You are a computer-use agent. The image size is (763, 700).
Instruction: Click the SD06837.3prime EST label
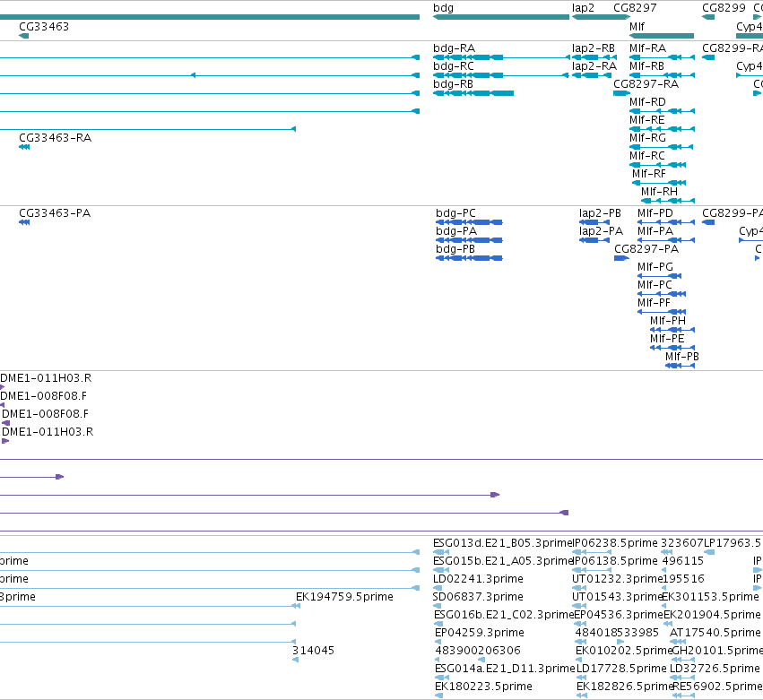479,597
